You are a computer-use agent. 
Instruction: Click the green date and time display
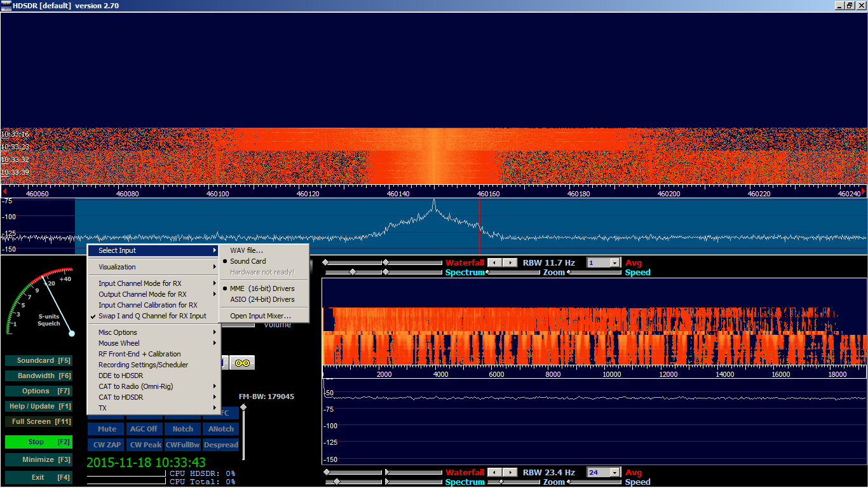[146, 462]
